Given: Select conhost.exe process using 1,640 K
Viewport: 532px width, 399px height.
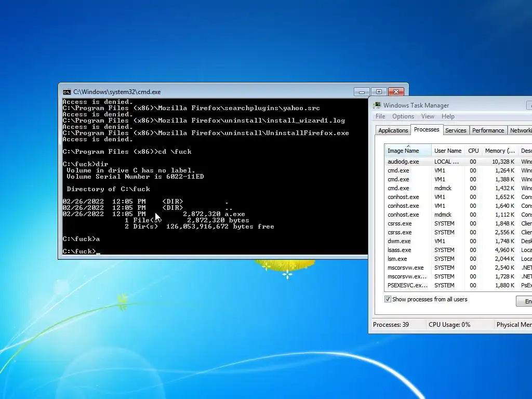Looking at the screenshot, I should pos(458,206).
